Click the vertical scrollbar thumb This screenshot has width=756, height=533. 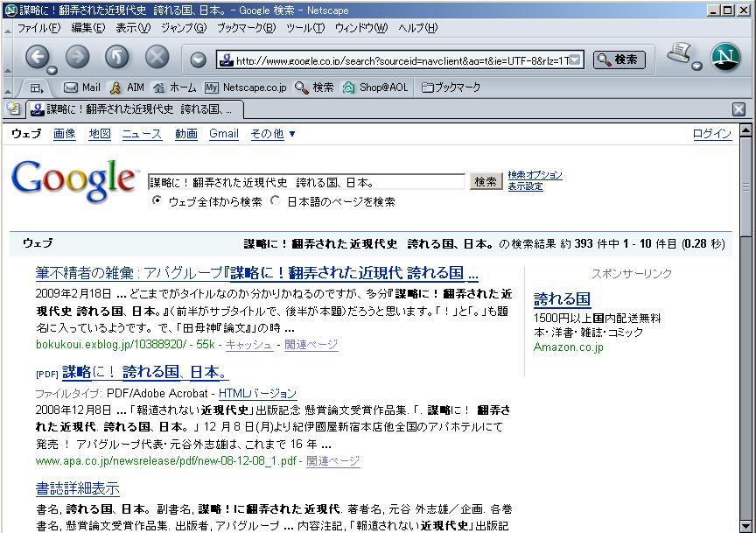pos(745,187)
